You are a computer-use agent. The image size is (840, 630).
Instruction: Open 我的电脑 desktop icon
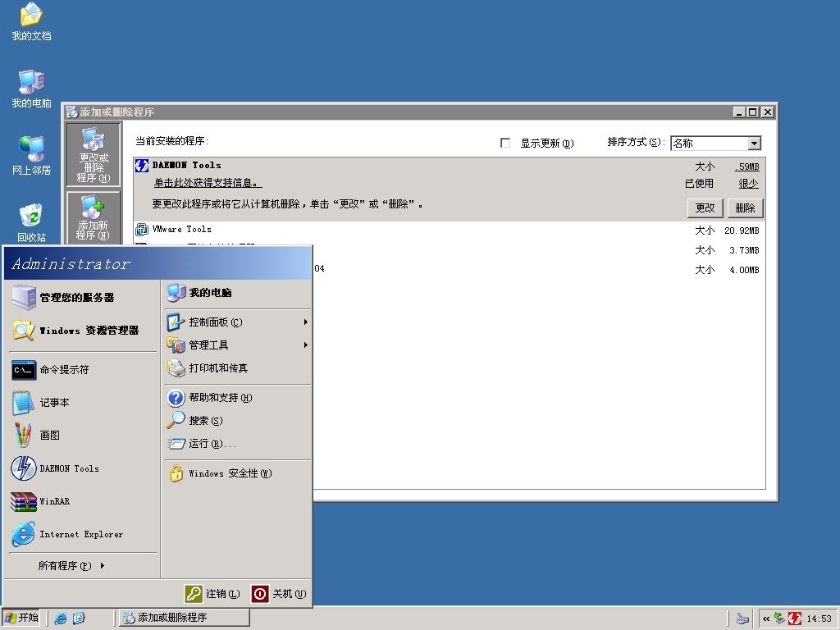click(31, 89)
